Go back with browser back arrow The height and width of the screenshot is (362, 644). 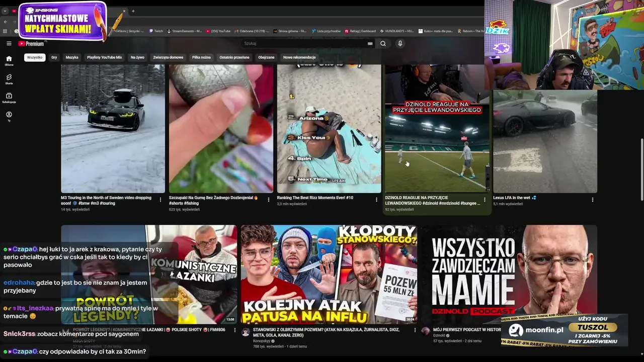coord(5,22)
